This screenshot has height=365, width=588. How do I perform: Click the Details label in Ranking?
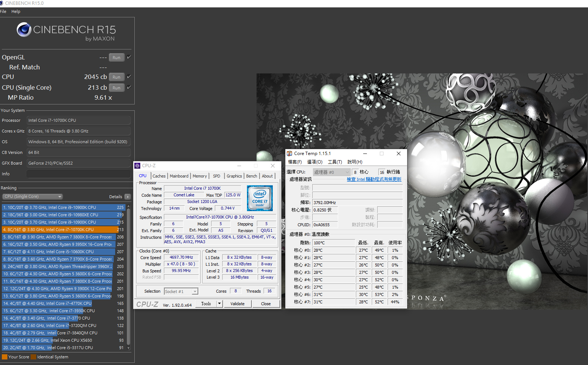coord(116,197)
